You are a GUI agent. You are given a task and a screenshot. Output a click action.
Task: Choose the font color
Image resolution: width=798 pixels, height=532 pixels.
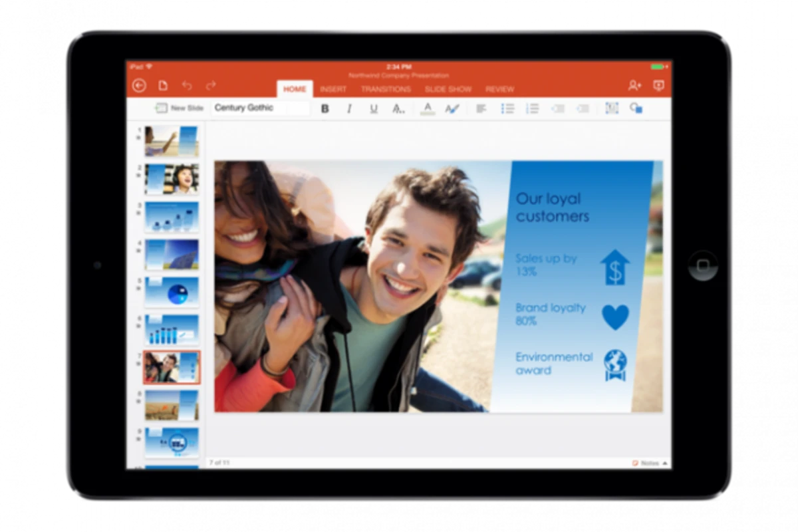pyautogui.click(x=428, y=108)
